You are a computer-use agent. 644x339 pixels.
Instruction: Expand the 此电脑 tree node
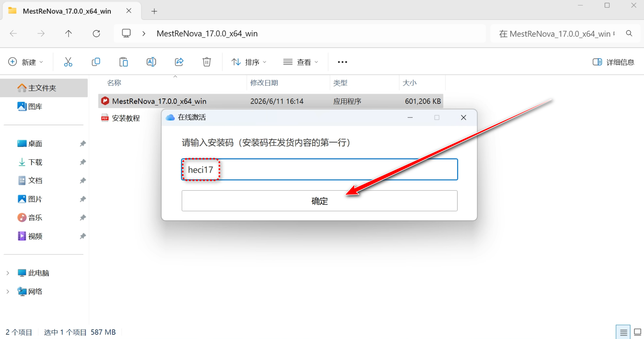[7, 273]
